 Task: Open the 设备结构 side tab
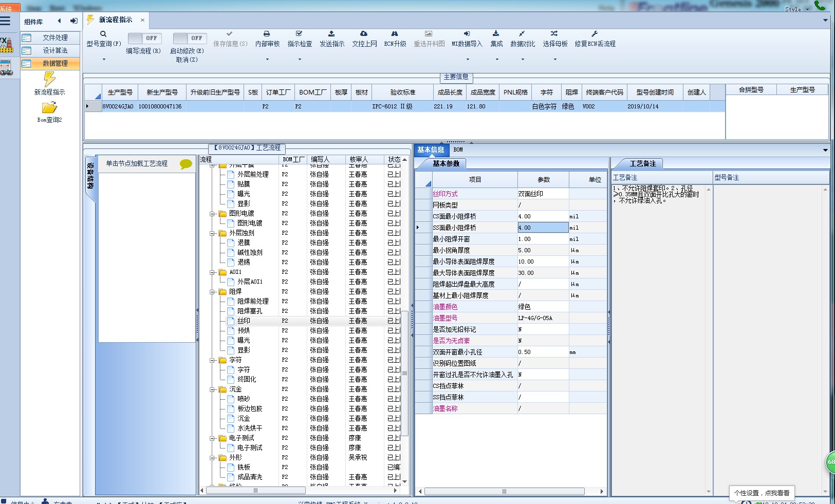click(90, 176)
